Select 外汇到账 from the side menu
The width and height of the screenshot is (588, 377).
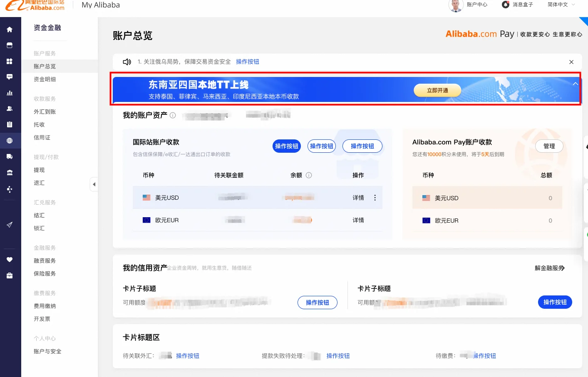(45, 112)
